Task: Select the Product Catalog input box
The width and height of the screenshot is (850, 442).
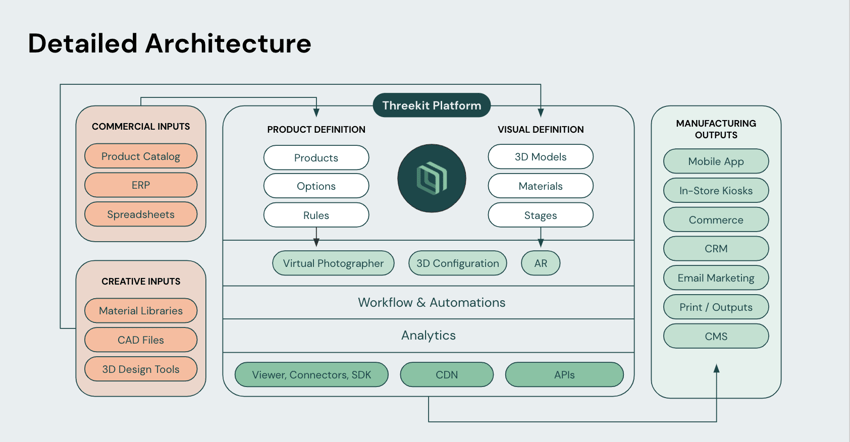Action: [141, 156]
